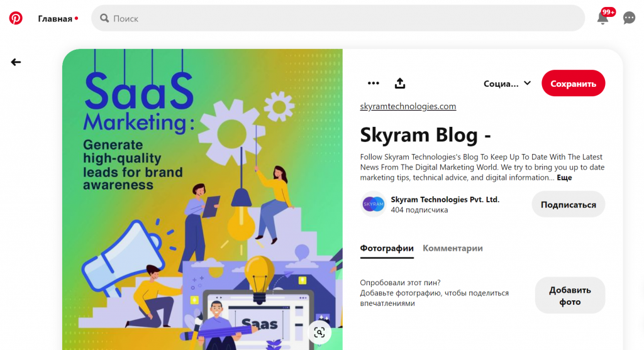This screenshot has width=644, height=350.
Task: Switch to the Фотографии tab
Action: 387,249
